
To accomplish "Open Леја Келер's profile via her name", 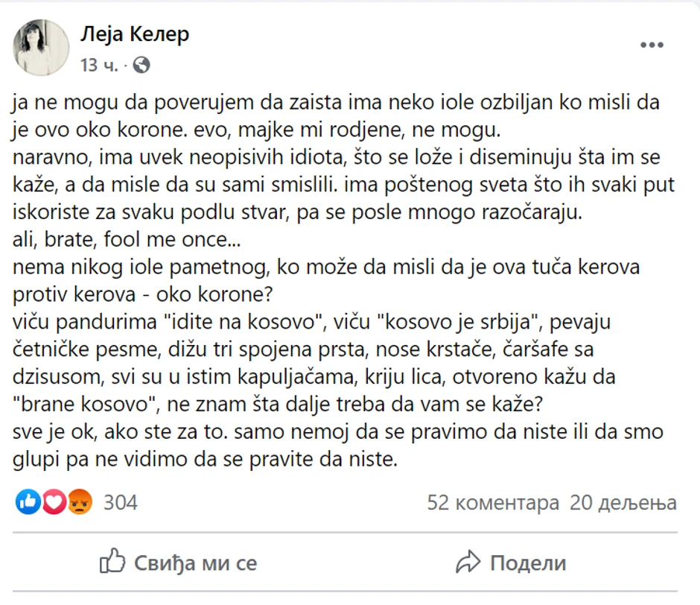I will [135, 34].
